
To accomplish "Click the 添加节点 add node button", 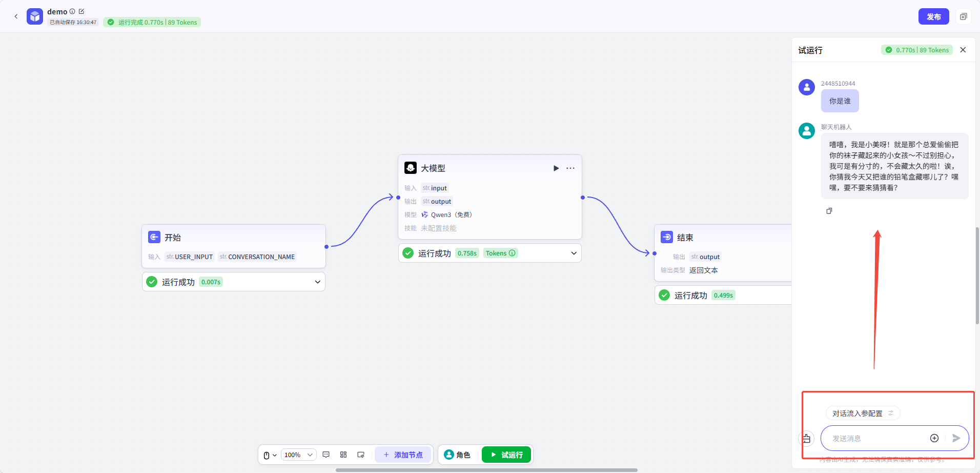I will point(403,455).
